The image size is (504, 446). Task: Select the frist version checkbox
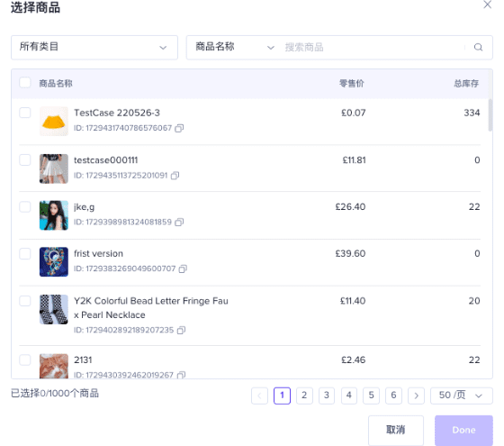point(25,253)
